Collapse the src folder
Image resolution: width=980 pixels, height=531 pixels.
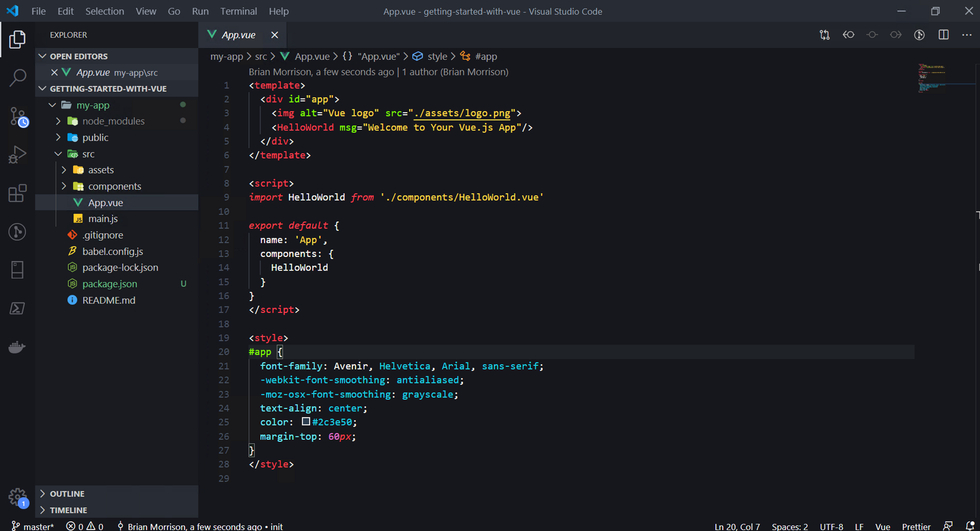point(58,154)
